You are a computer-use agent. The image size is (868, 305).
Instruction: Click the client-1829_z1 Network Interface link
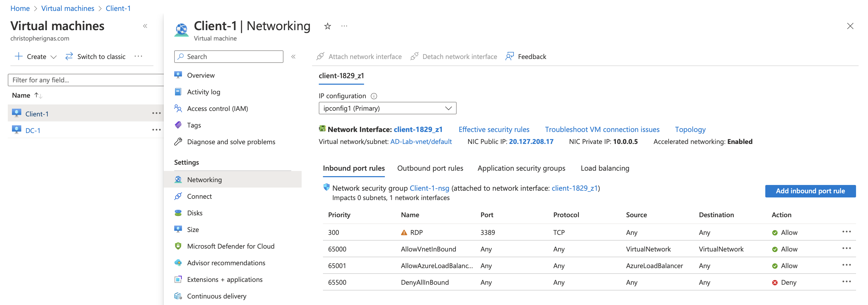418,130
